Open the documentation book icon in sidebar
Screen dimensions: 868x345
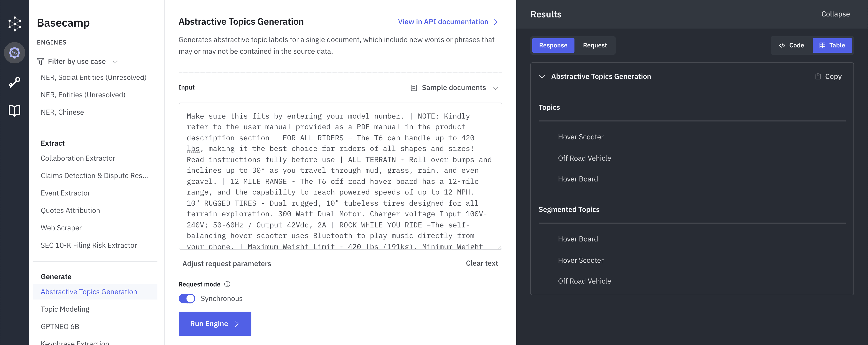coord(15,110)
